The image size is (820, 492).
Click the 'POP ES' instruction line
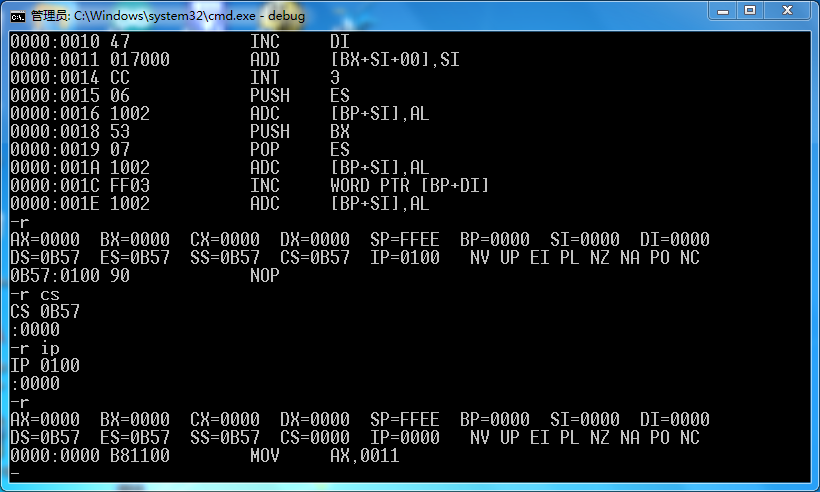(180, 150)
